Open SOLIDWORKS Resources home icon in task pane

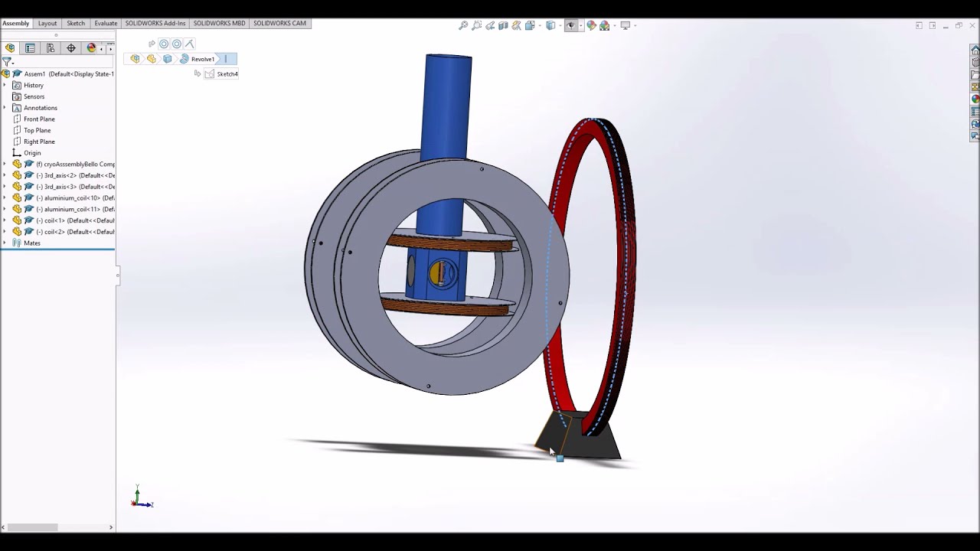tap(975, 50)
